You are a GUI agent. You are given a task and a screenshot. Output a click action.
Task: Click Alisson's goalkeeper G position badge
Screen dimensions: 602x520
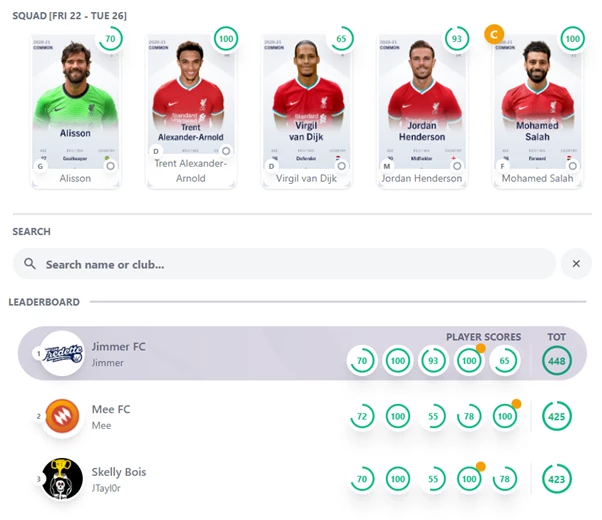(40, 166)
